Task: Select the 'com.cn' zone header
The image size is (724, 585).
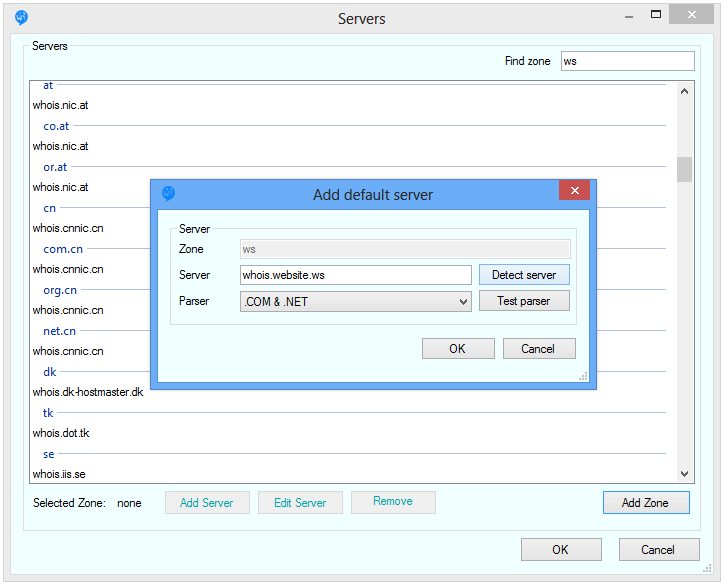Action: click(x=63, y=249)
